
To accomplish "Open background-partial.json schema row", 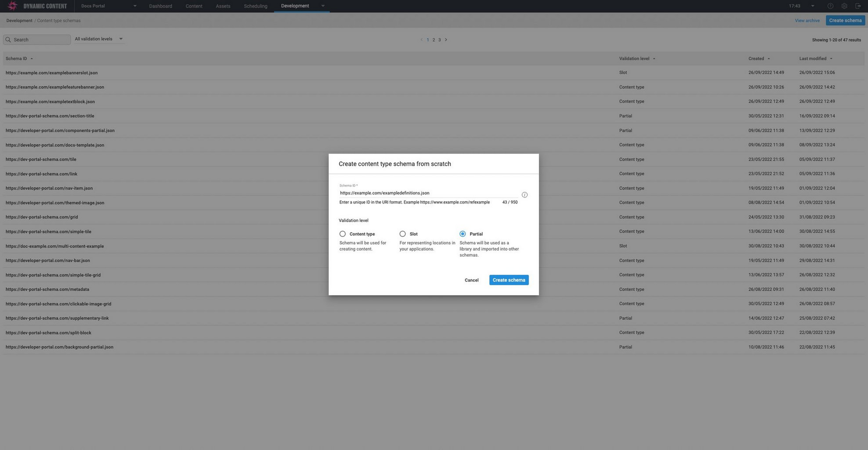I will [434, 347].
